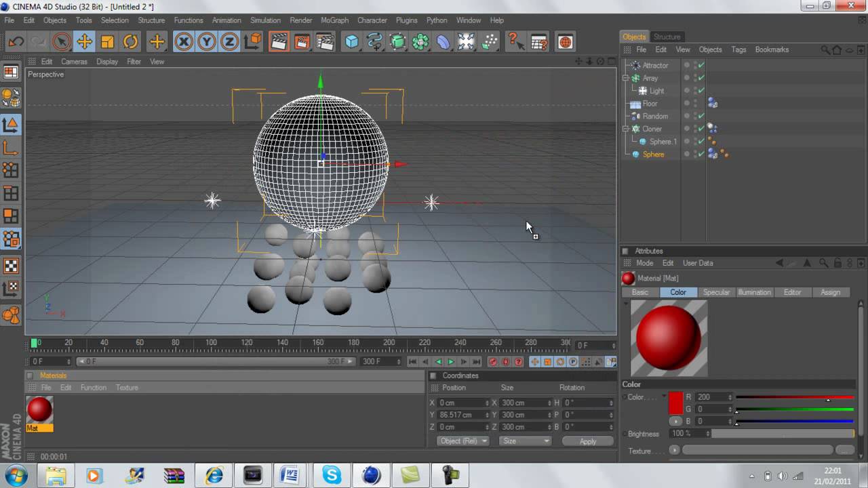Click the lock icon in Attributes panel
This screenshot has width=868, height=488.
pos(838,263)
